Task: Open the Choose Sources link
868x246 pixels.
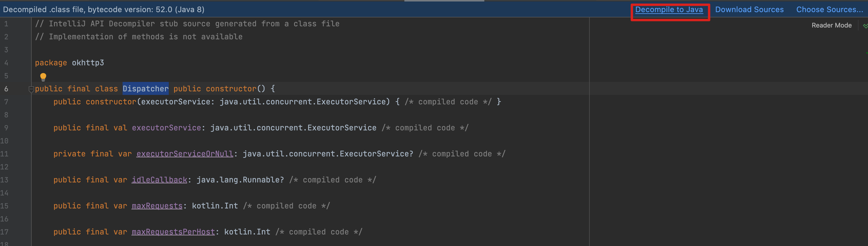Action: [830, 9]
